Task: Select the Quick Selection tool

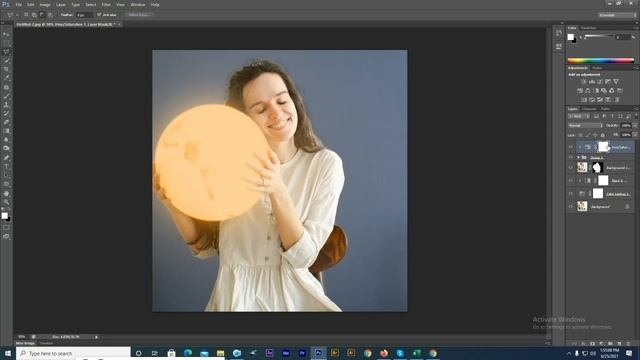Action: pos(6,60)
